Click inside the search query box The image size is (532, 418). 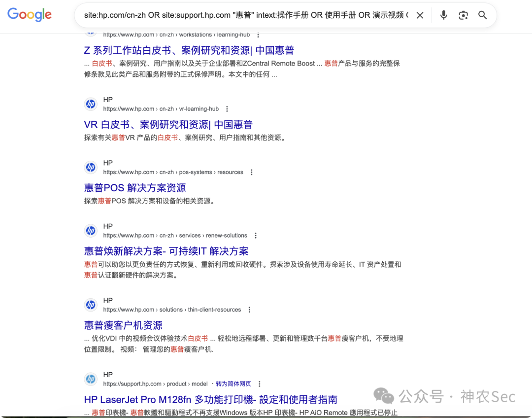[246, 15]
